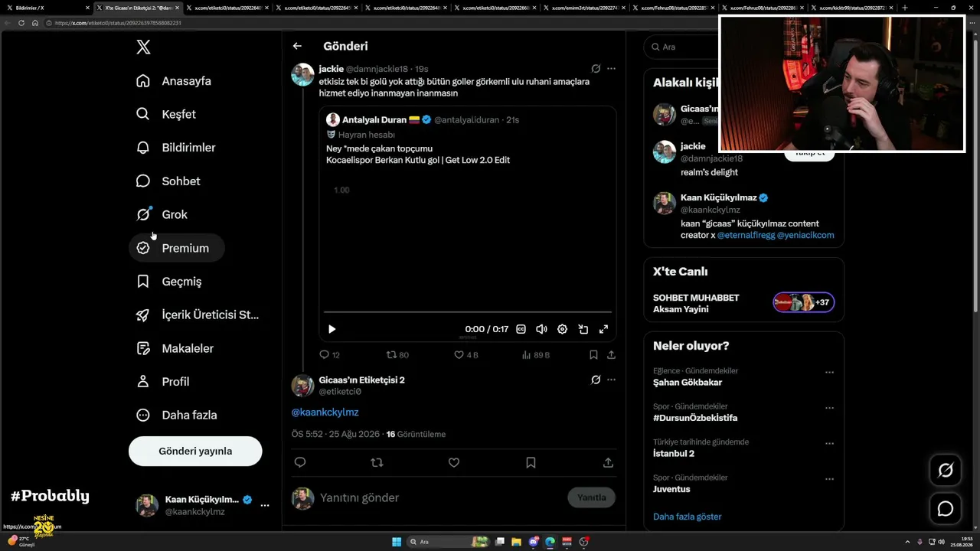Open account menu dots beside Kaan Küçükyılmaz
The image size is (980, 551).
pos(265,505)
